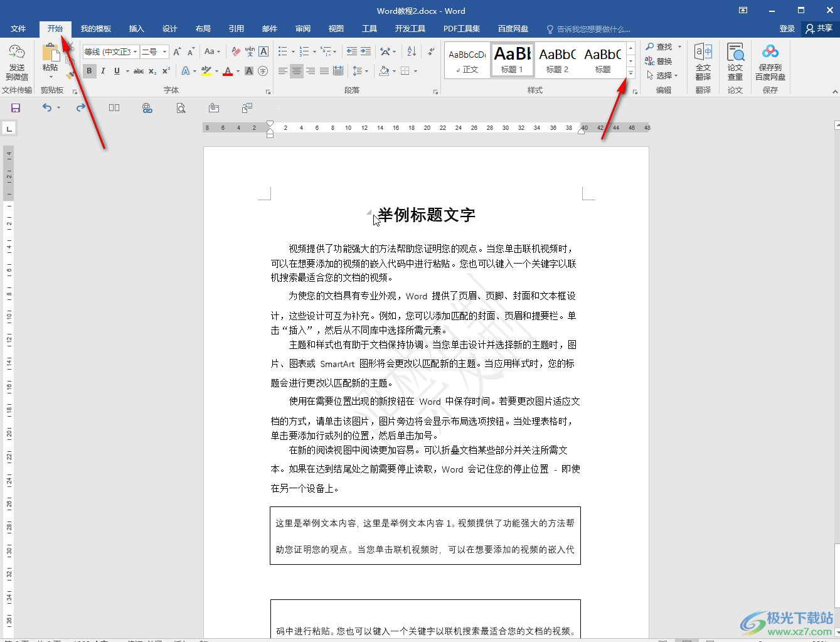Apply the red font color
The height and width of the screenshot is (642, 840).
(x=228, y=71)
